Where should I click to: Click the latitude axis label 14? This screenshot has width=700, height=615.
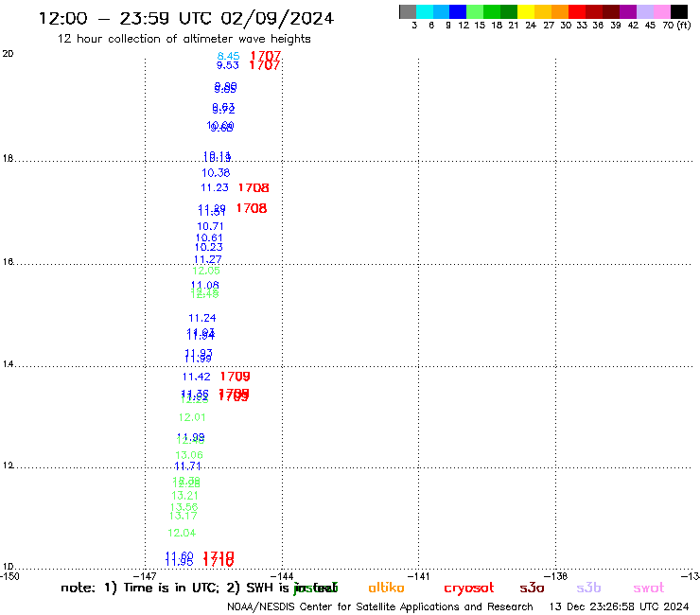tap(8, 364)
